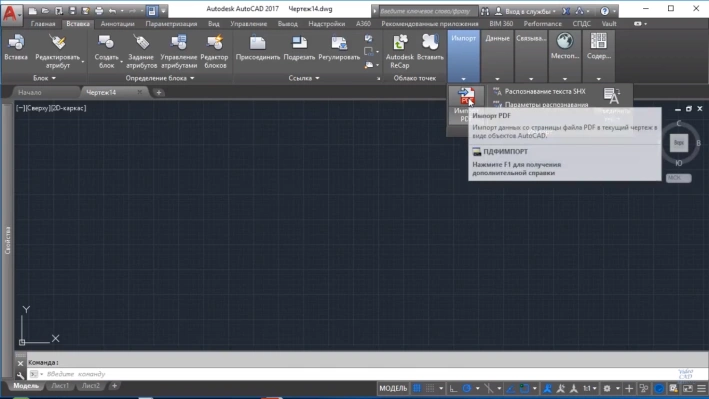Add a new drawing tab with plus
709x399 pixels.
(x=159, y=93)
